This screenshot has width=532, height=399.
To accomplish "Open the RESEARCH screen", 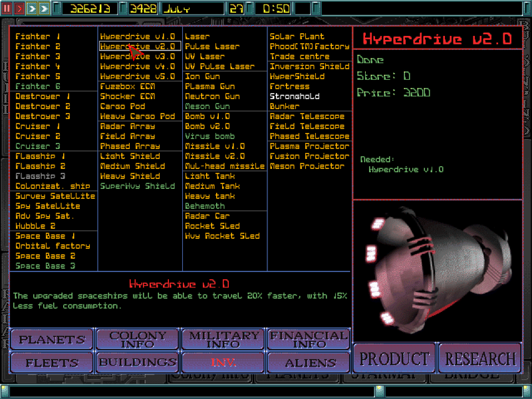I will coord(479,358).
